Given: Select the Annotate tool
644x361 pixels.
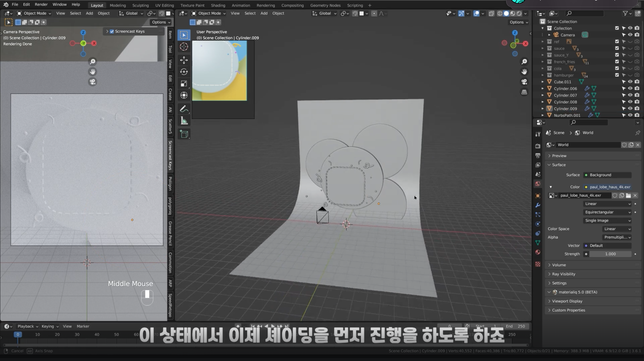Looking at the screenshot, I should [184, 109].
